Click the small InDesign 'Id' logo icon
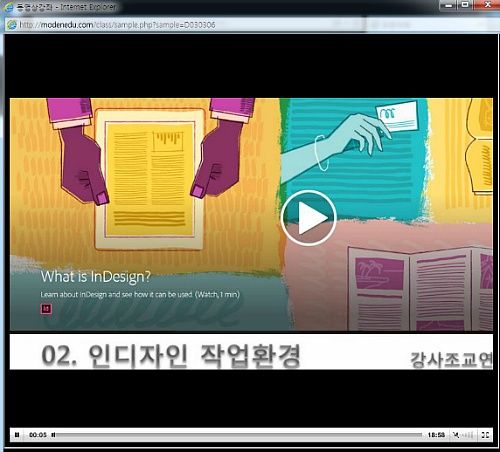500x452 pixels. 46,309
